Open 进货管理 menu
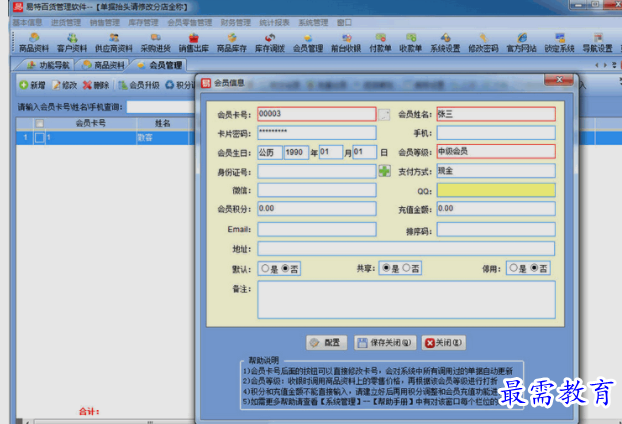 point(66,23)
